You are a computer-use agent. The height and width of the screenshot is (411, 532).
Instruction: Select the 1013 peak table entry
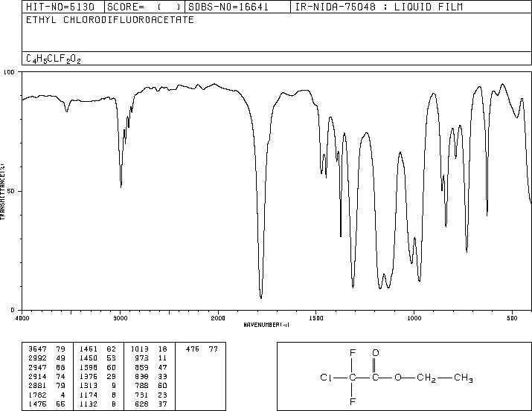click(x=149, y=349)
